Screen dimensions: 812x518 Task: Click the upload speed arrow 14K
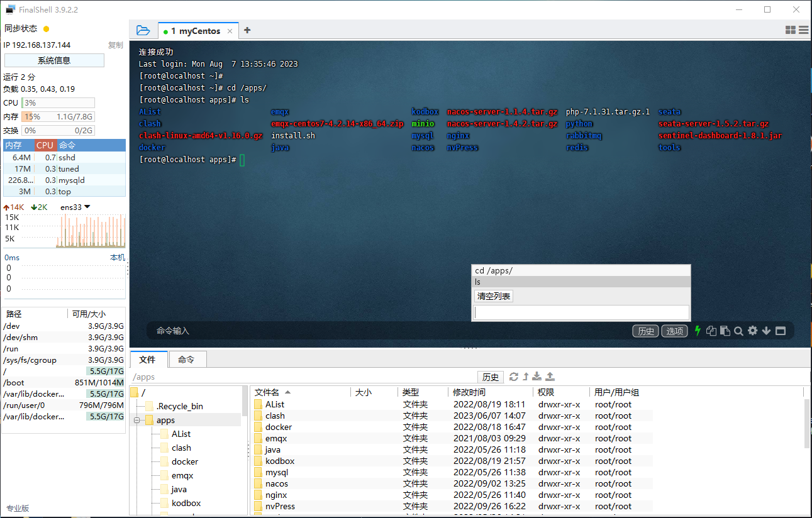pos(14,207)
